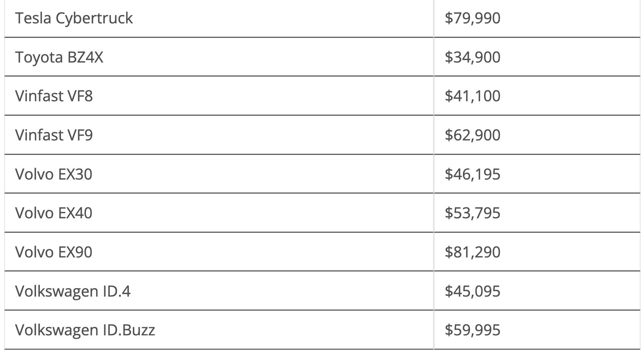The image size is (644, 353).
Task: Select the $41,100 price cell
Action: click(x=473, y=96)
